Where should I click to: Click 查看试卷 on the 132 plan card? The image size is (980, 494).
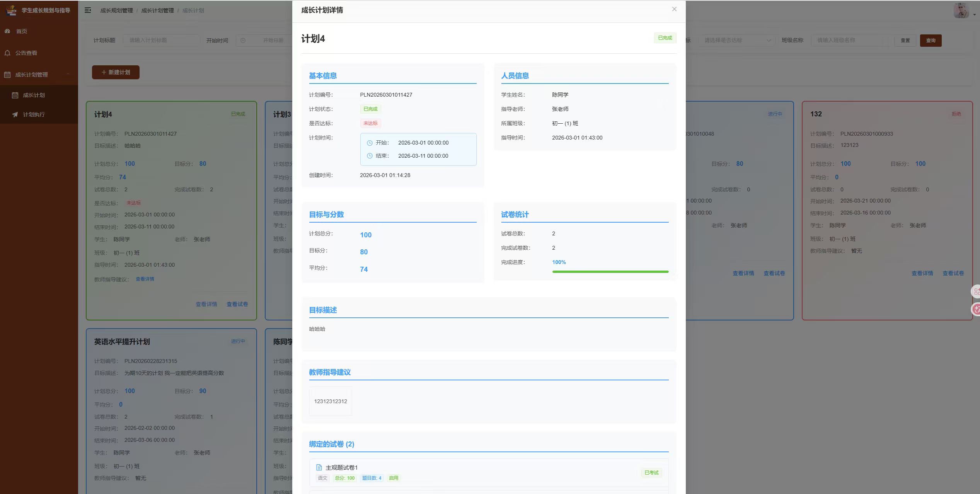coord(953,273)
